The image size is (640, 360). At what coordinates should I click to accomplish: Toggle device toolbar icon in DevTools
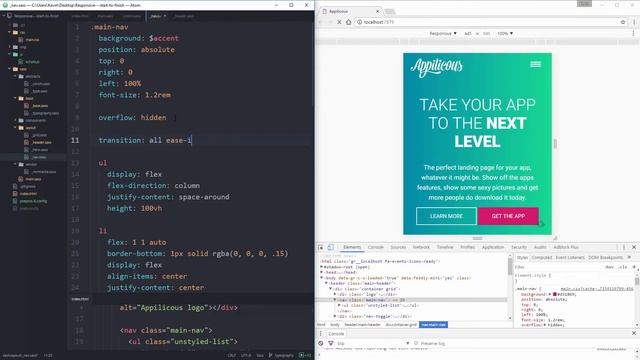(x=331, y=247)
